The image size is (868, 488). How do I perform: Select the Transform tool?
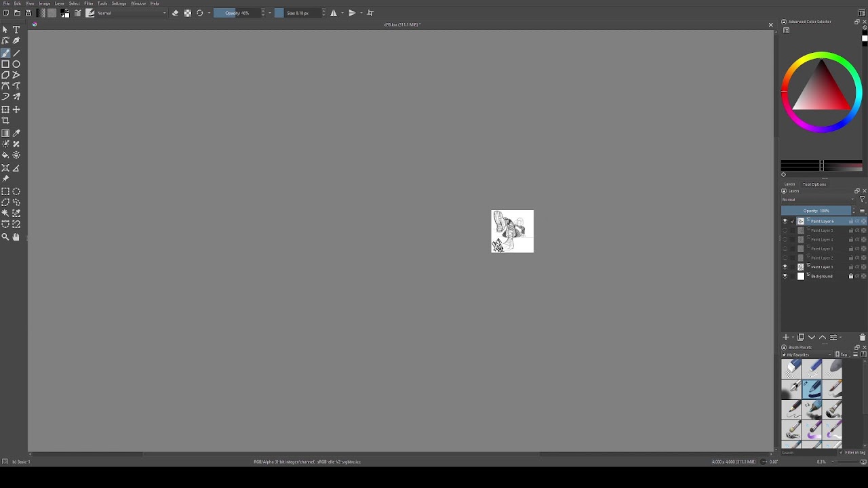(x=5, y=110)
